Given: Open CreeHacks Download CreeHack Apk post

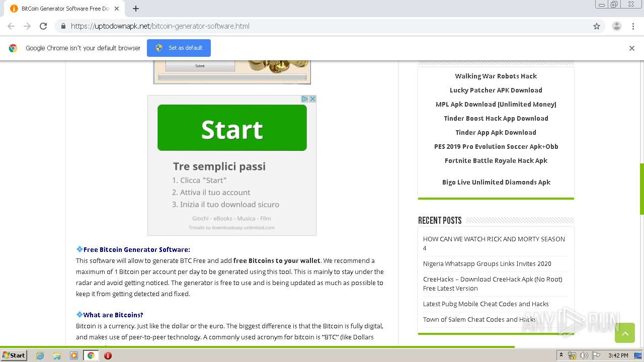Looking at the screenshot, I should tap(493, 284).
